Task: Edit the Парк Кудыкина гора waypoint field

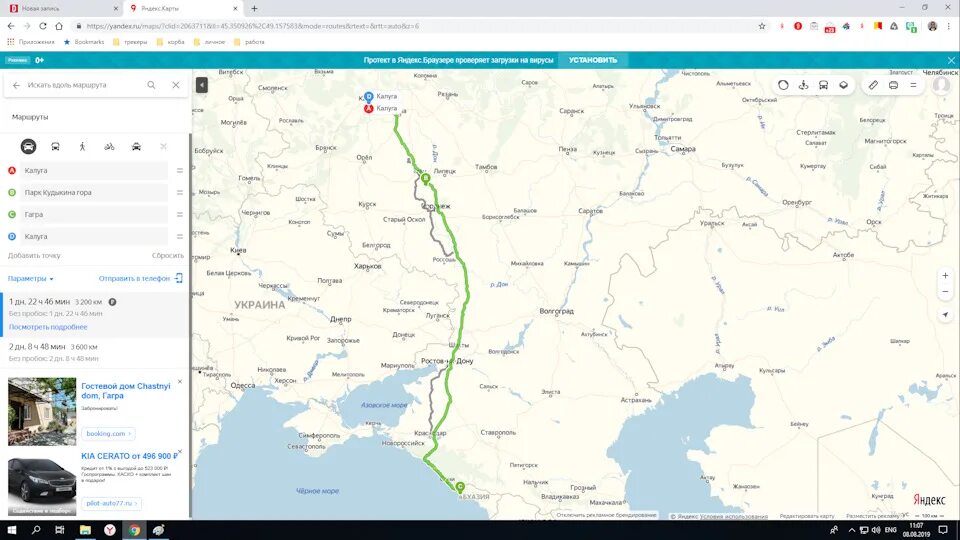Action: click(94, 192)
